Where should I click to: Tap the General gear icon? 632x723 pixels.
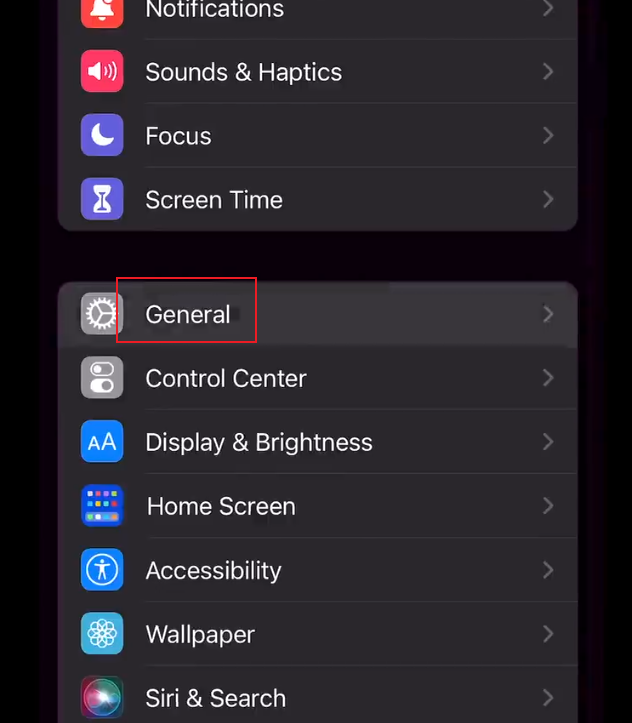pos(102,314)
